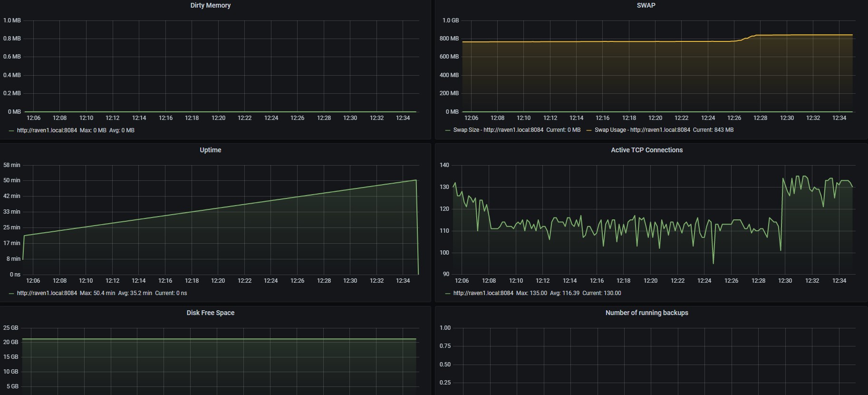Viewport: 868px width, 395px height.
Task: Click "Max: 50.4 min" in Uptime legend
Action: 97,293
